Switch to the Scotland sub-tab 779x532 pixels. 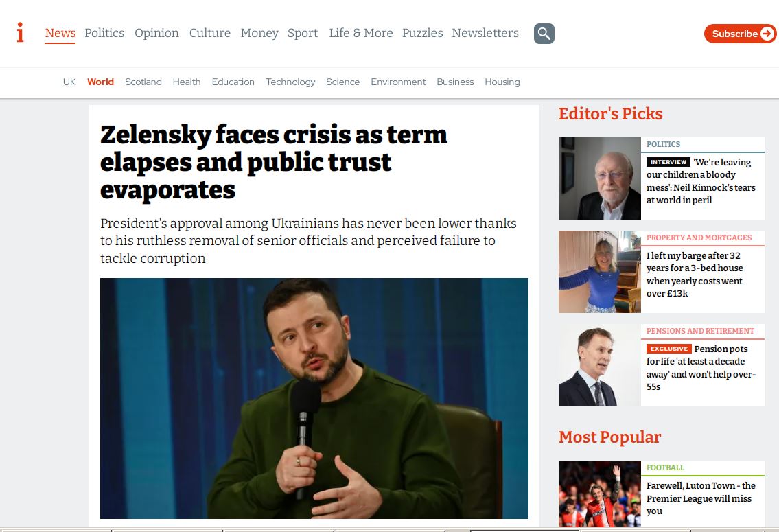pyautogui.click(x=143, y=82)
